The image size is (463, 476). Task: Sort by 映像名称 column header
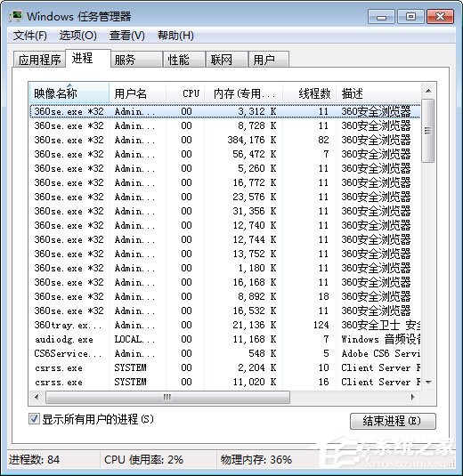pos(69,93)
